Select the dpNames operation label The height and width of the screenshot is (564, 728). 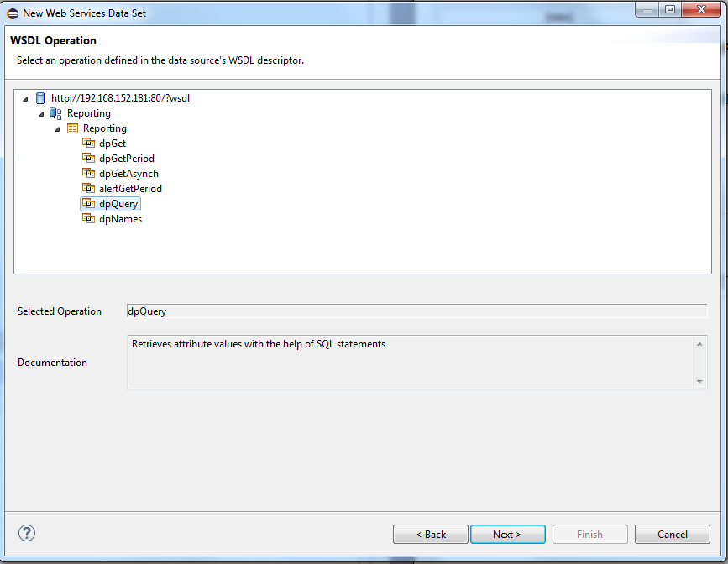tap(120, 219)
